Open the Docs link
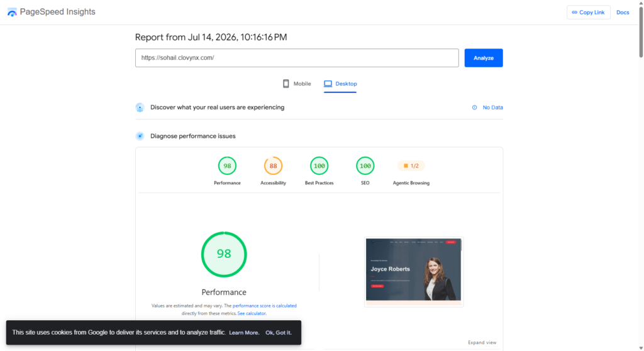 coord(623,13)
